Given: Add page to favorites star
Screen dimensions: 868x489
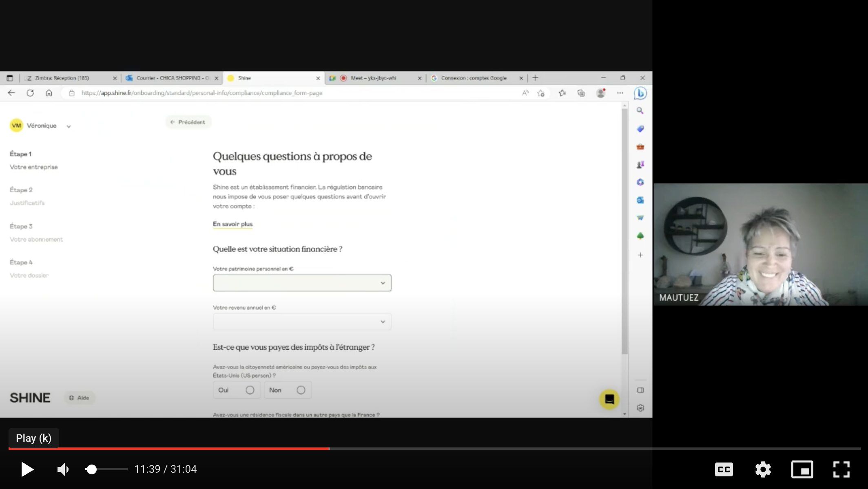Looking at the screenshot, I should click(x=541, y=93).
